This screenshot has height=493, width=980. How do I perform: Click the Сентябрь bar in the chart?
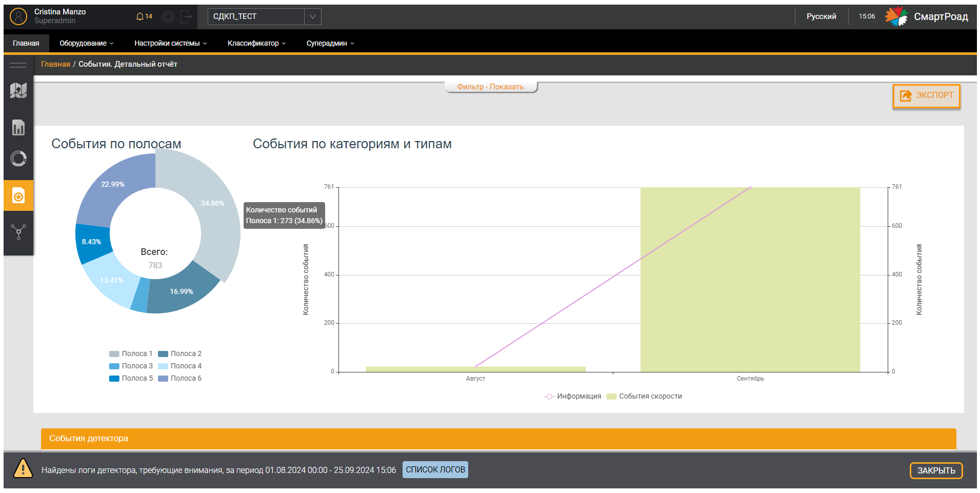(750, 280)
